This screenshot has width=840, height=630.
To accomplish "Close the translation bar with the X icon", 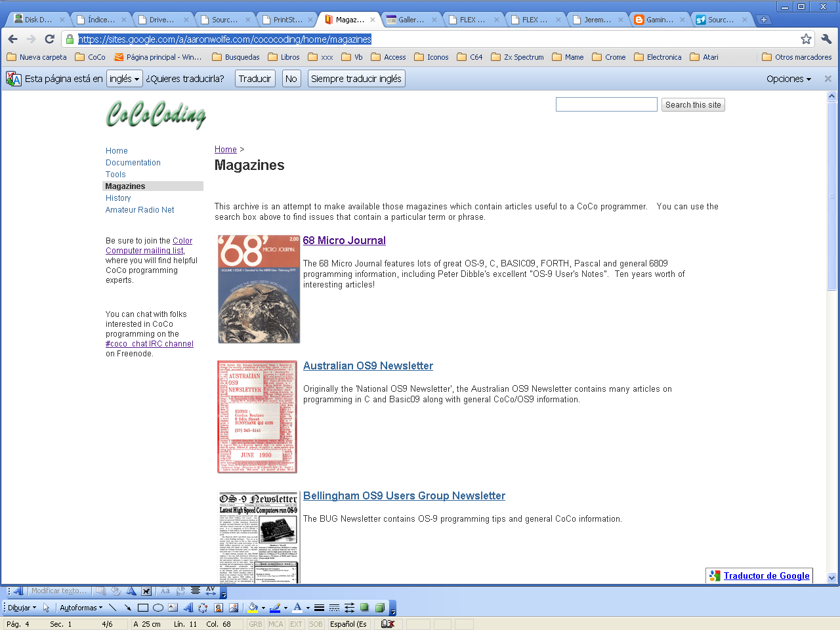I will (x=828, y=79).
